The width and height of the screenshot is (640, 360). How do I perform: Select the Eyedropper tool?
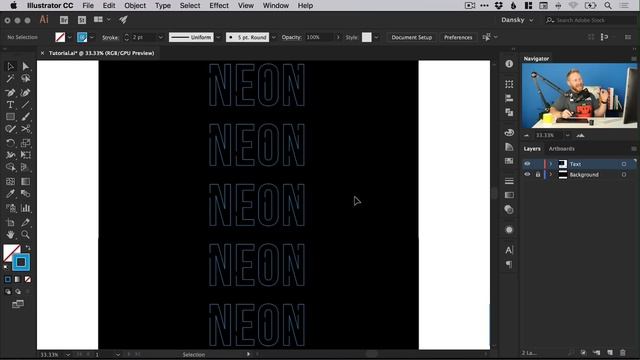pyautogui.click(x=11, y=194)
